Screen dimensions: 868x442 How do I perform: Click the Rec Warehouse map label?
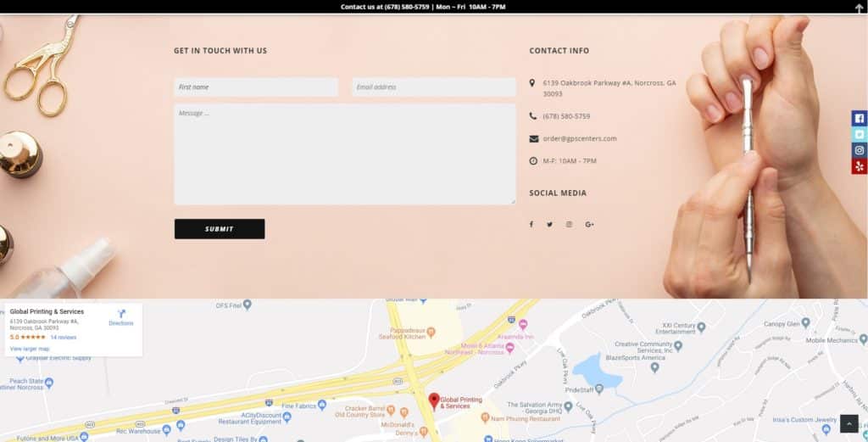coord(138,431)
